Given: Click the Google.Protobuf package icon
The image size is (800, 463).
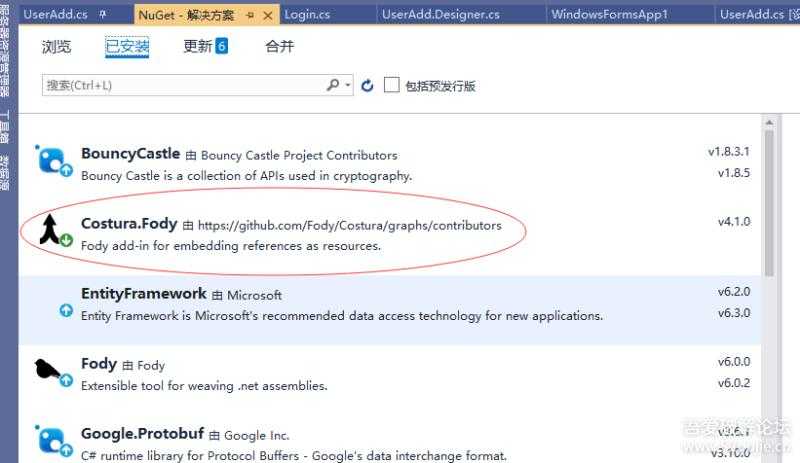Looking at the screenshot, I should coord(53,441).
